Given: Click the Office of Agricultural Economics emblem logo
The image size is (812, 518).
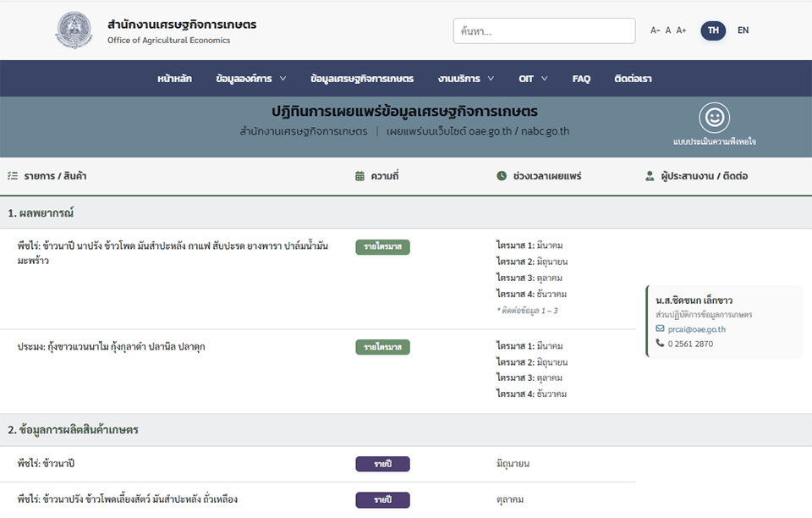Looking at the screenshot, I should click(74, 30).
